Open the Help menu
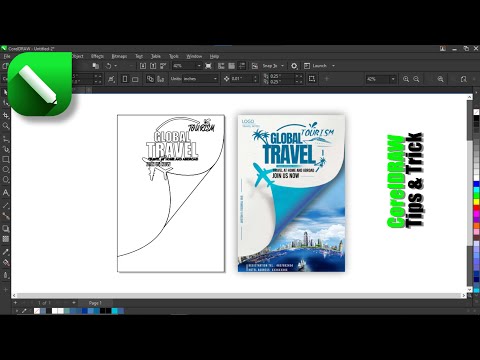The image size is (480, 360). (214, 56)
